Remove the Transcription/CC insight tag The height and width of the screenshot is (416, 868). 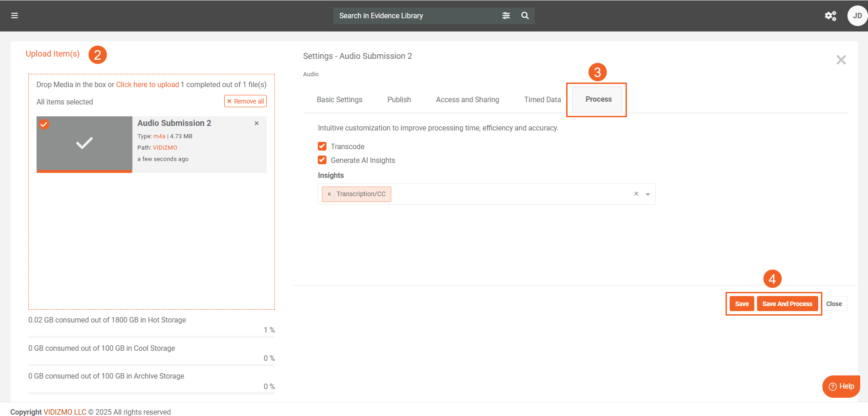pyautogui.click(x=329, y=194)
